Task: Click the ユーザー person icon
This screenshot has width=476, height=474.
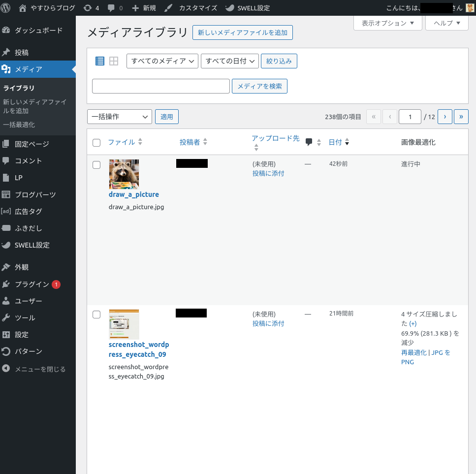Action: pyautogui.click(x=6, y=301)
